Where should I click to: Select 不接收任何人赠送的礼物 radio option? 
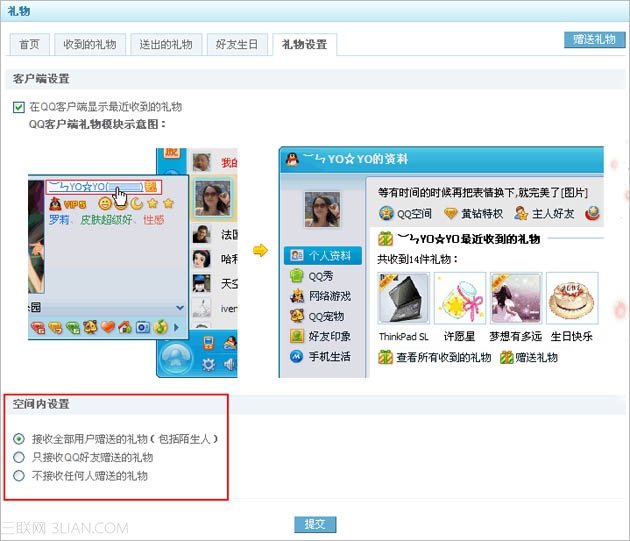pos(18,476)
